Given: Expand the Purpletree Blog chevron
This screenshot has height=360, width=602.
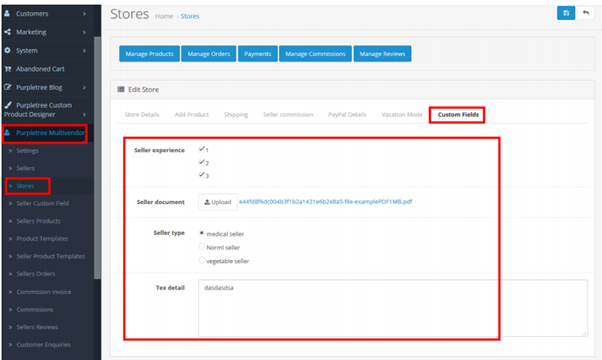Looking at the screenshot, I should 84,88.
